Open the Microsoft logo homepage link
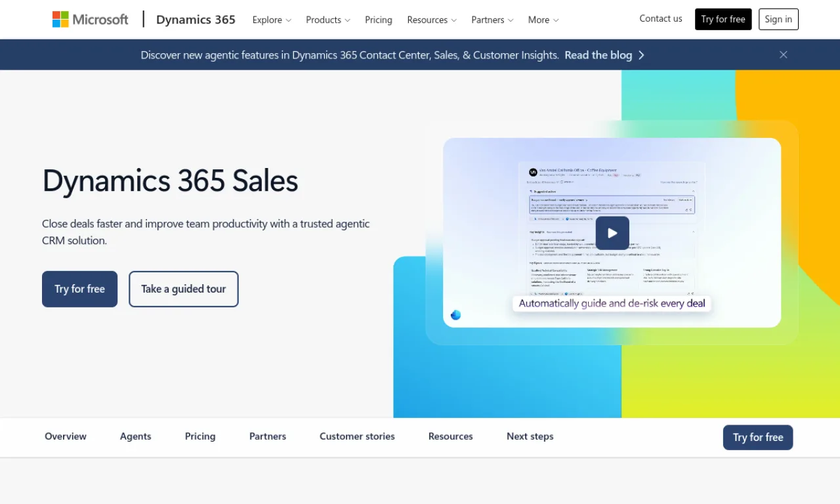This screenshot has height=504, width=840. 91,20
